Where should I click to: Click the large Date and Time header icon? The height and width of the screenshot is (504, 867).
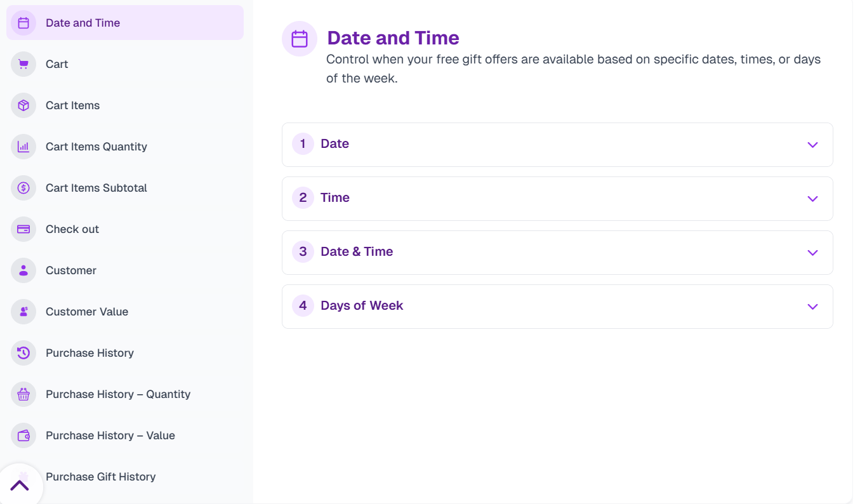(300, 39)
